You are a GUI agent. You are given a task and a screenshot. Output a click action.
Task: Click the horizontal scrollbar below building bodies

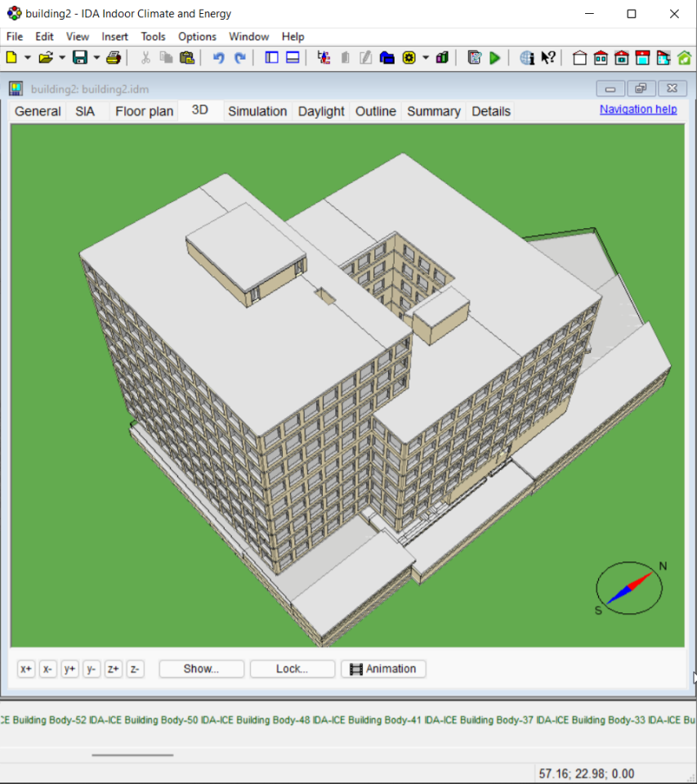[x=132, y=755]
